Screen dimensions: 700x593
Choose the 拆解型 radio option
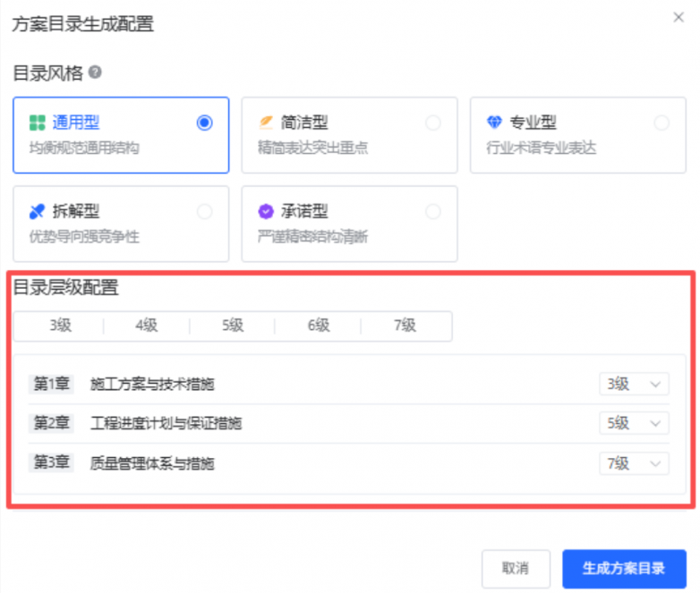pos(204,211)
